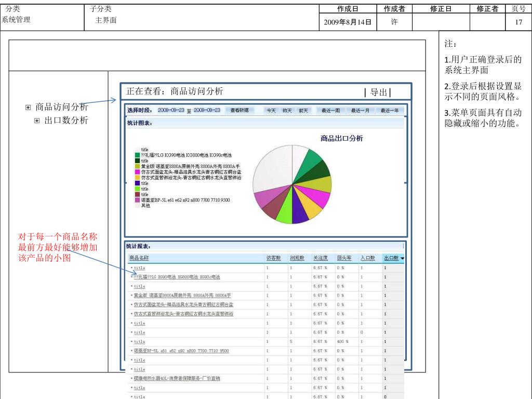This screenshot has height=399, width=532.
Task: Click the 统计图表 section header
Action: pyautogui.click(x=139, y=123)
